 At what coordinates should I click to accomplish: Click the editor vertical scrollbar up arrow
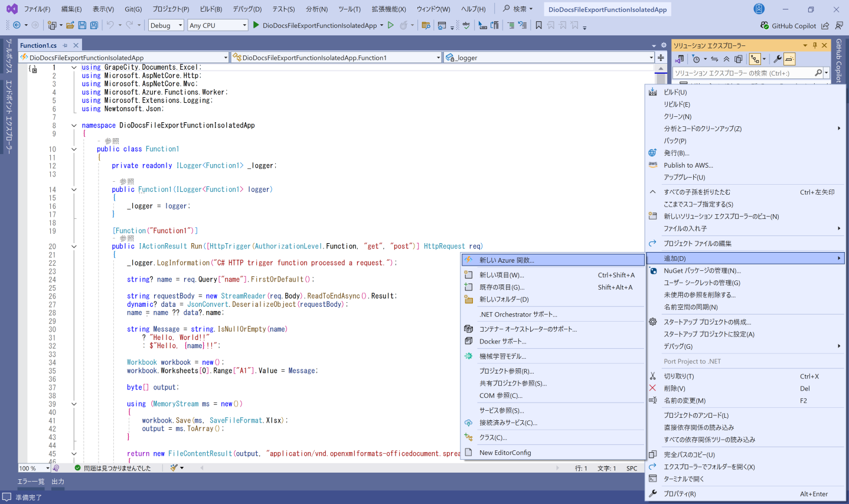click(x=661, y=69)
